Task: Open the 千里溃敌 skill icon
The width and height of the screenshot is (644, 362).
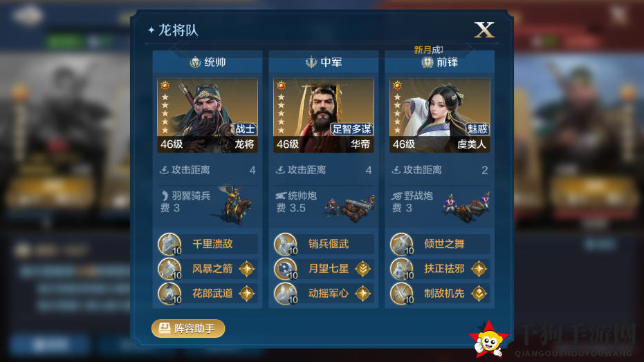Action: (169, 244)
